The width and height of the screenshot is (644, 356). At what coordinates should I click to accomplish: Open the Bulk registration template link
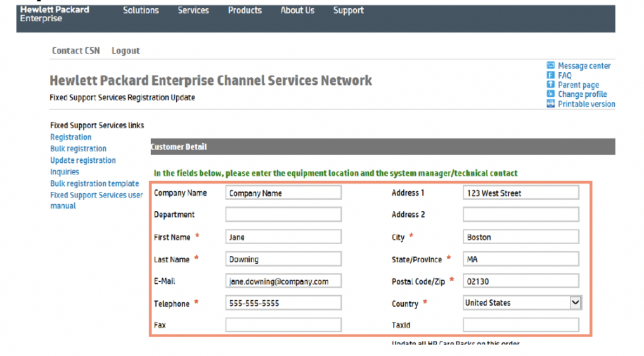(x=94, y=184)
